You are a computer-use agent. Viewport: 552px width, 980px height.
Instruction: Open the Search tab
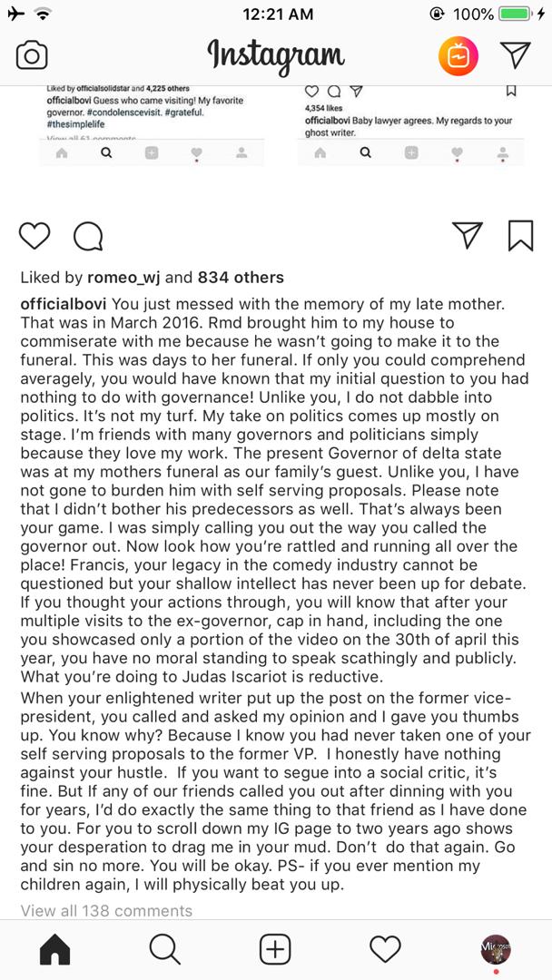[164, 949]
